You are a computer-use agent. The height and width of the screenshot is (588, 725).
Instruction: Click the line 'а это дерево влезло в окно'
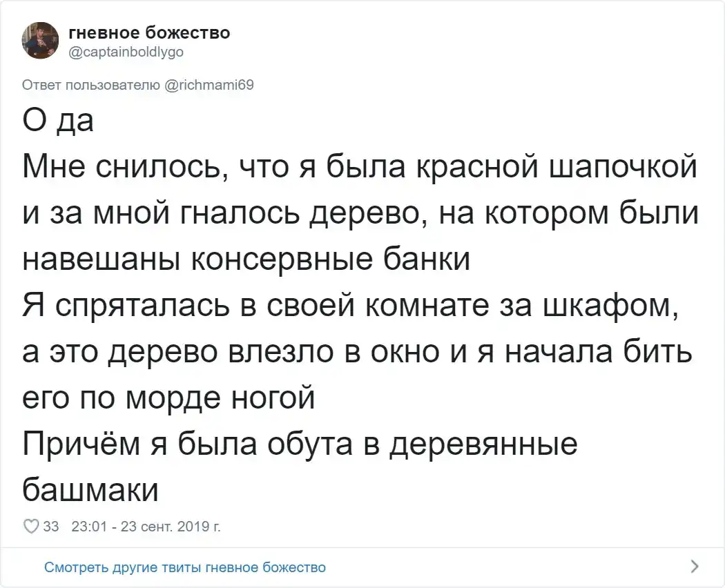[357, 352]
